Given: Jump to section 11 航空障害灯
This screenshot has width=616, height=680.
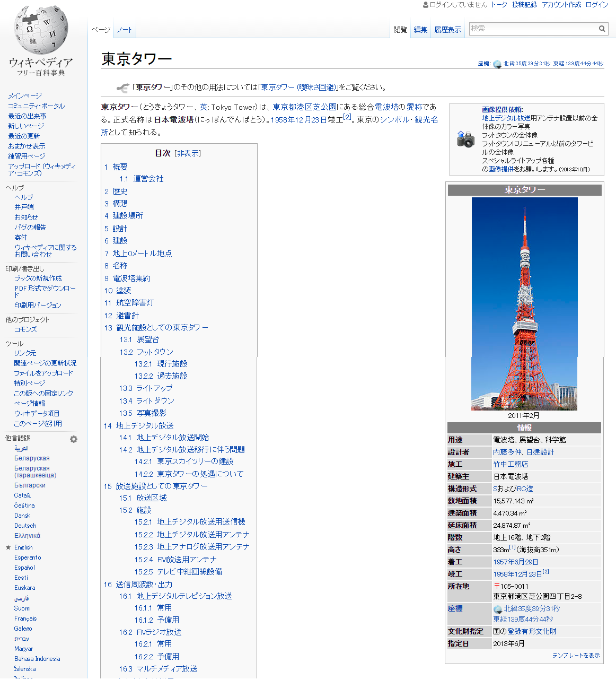Looking at the screenshot, I should (129, 303).
